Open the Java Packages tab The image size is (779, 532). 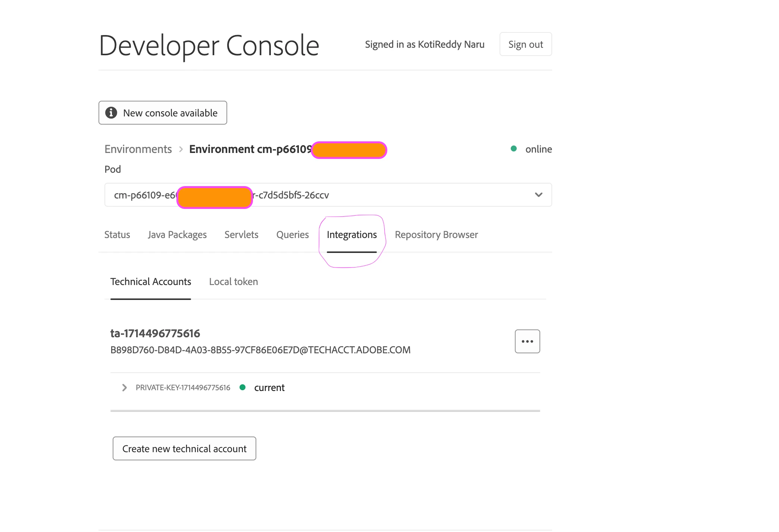click(177, 235)
